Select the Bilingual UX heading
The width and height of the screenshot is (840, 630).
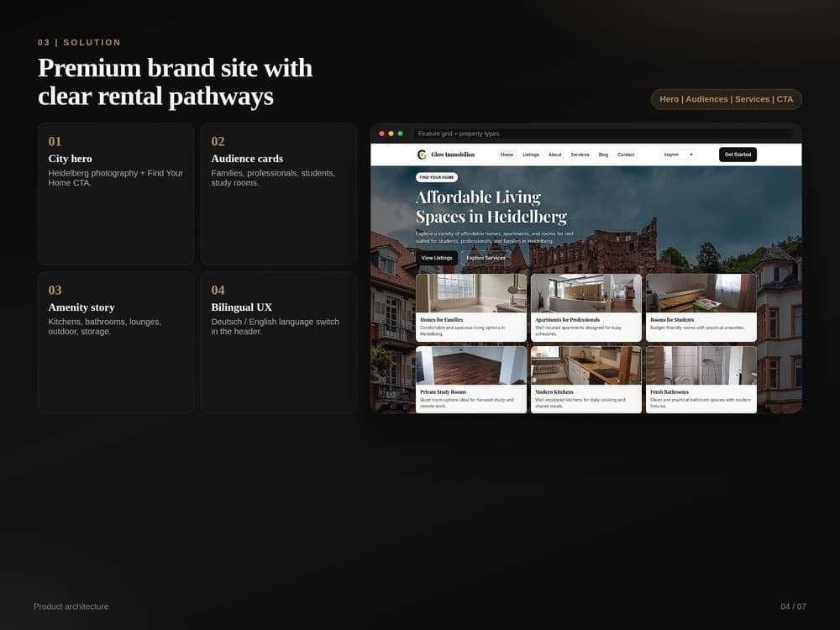point(242,307)
